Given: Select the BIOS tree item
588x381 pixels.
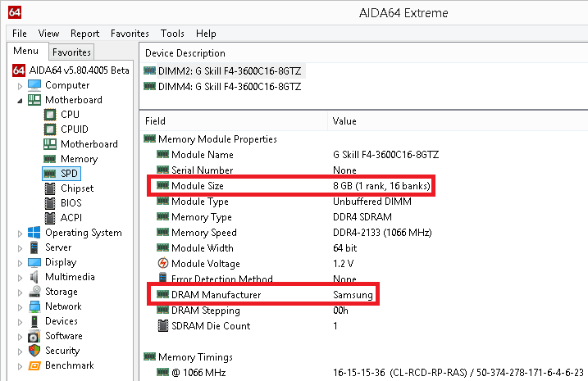Looking at the screenshot, I should point(71,203).
